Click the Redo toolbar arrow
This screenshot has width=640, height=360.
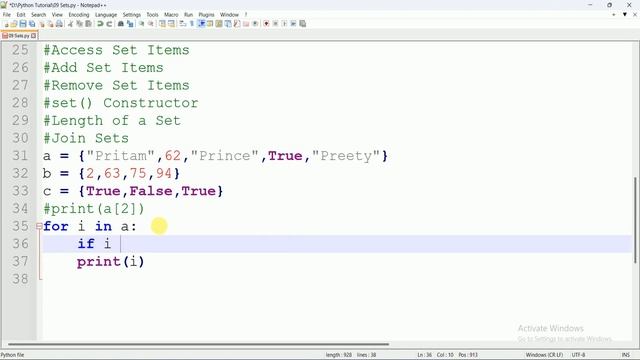coord(109,24)
